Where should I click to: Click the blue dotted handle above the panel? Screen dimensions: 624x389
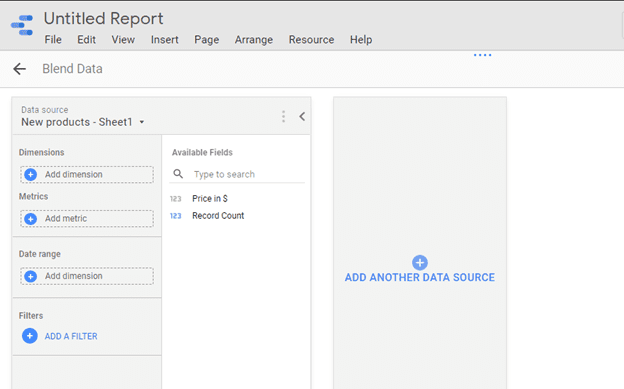pos(482,55)
